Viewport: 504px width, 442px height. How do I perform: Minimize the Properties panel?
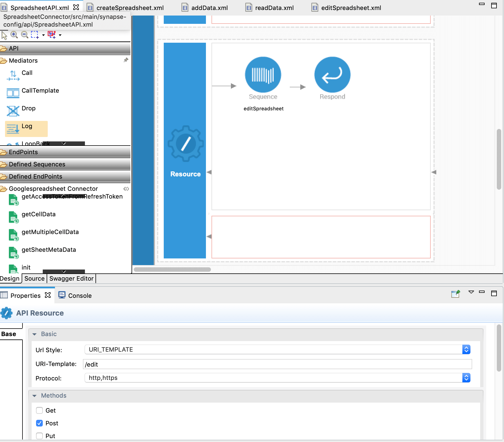coord(482,292)
